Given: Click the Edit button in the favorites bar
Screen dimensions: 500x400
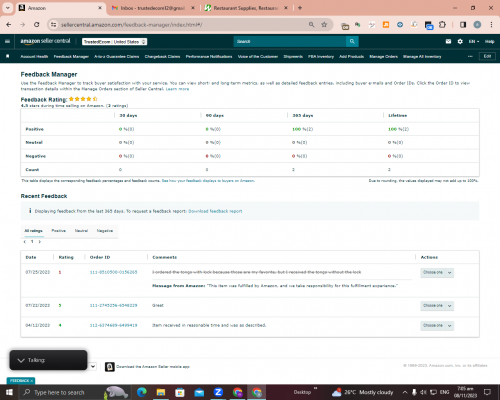Looking at the screenshot, I should tap(487, 56).
